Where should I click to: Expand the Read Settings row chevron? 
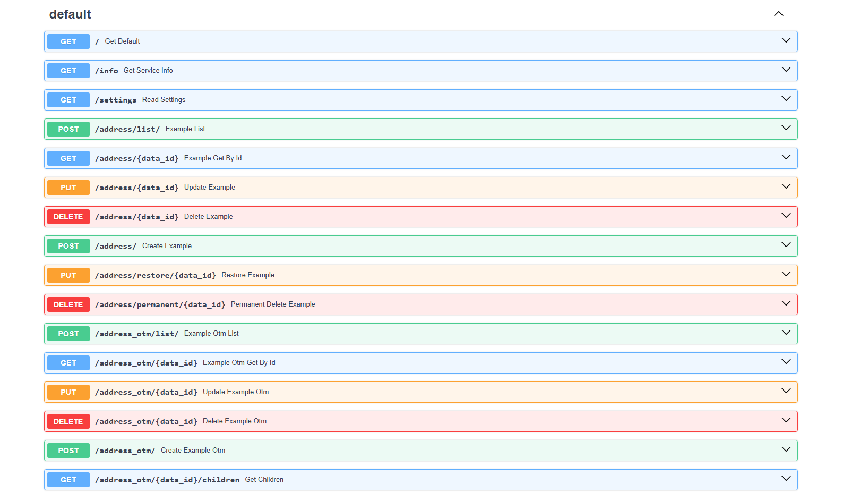(x=786, y=99)
